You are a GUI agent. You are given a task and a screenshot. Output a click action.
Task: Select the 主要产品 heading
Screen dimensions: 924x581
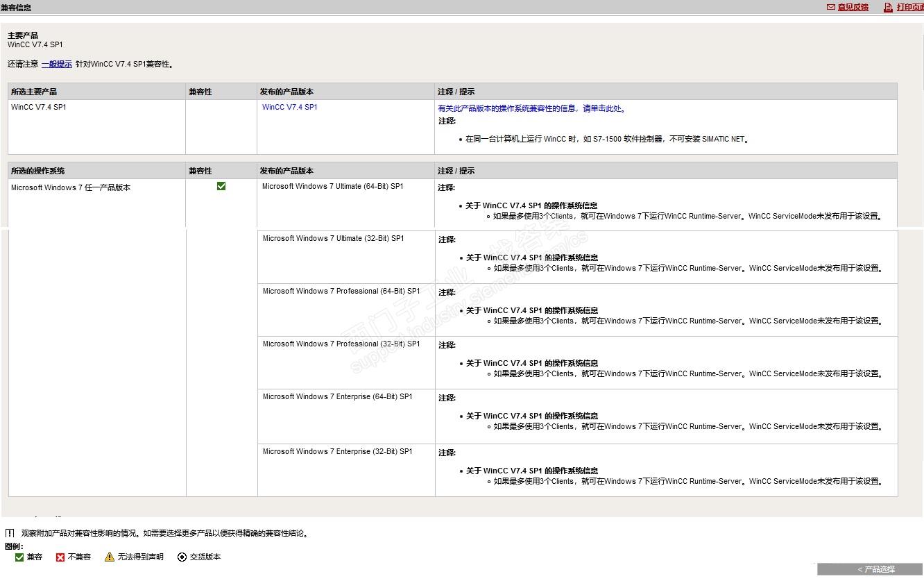pos(23,35)
